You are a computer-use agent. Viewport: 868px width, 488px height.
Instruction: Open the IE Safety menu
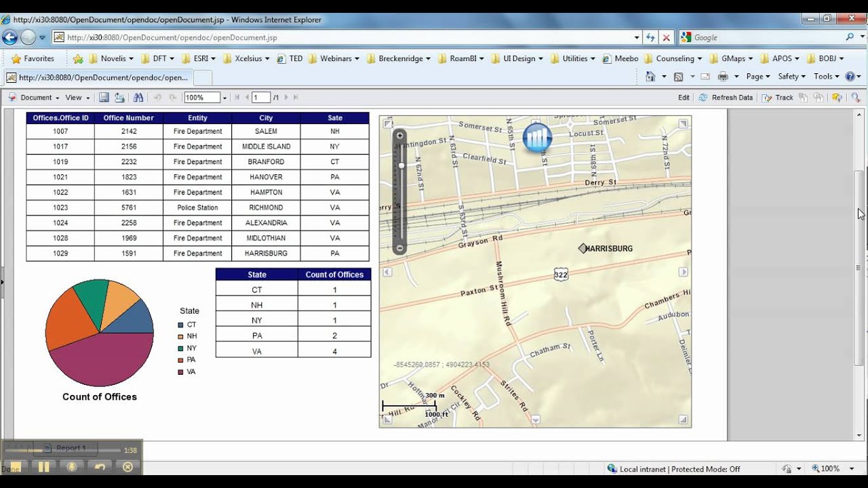tap(792, 77)
